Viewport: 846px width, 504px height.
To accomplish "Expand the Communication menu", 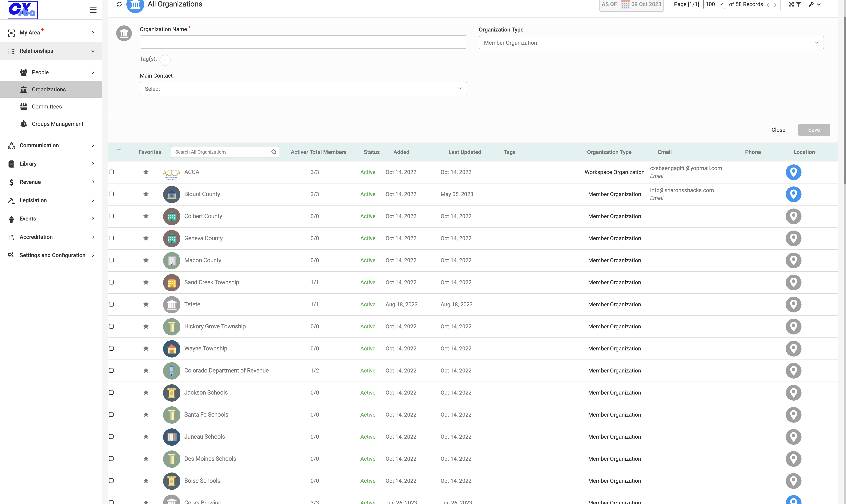I will coord(51,145).
